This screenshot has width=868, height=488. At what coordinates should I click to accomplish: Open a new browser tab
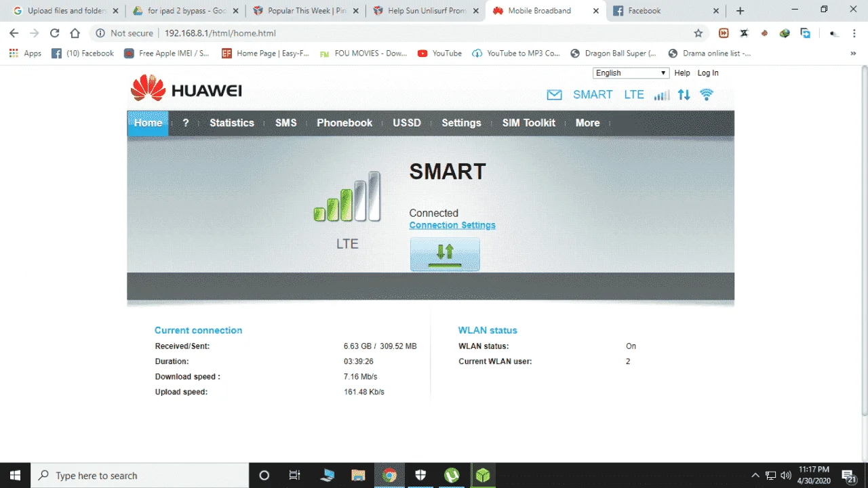pyautogui.click(x=740, y=11)
